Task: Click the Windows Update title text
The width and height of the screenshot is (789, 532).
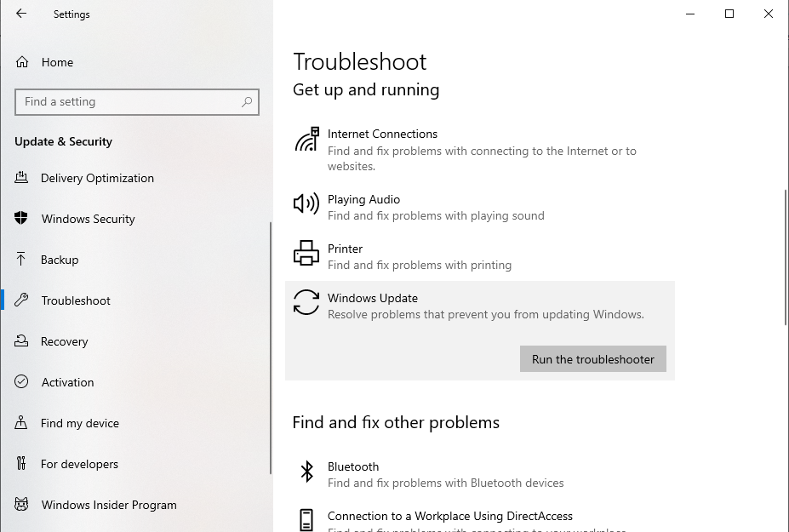Action: tap(372, 298)
